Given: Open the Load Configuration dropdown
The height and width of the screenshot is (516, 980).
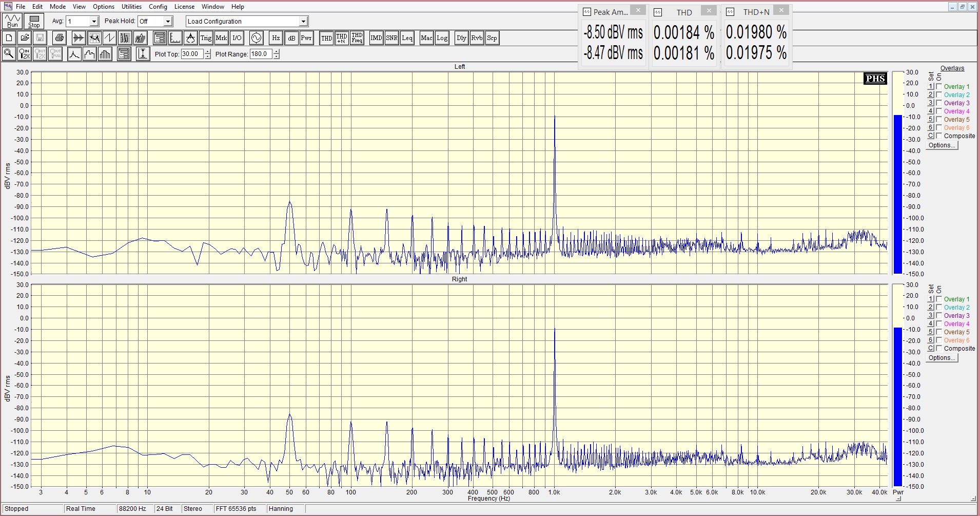Looking at the screenshot, I should pos(303,22).
